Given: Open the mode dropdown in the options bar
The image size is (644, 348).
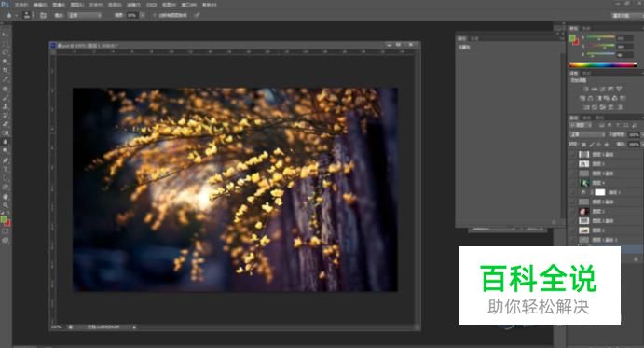Looking at the screenshot, I should (x=84, y=15).
